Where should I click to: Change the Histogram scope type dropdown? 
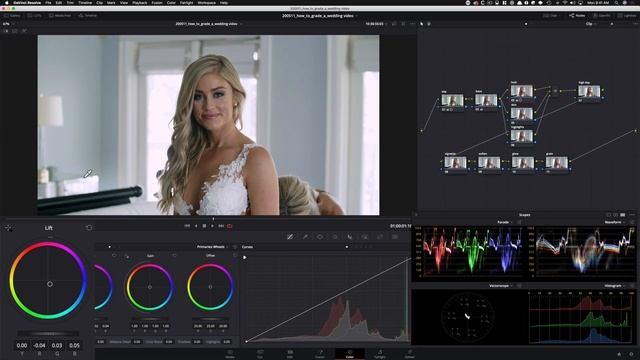pyautogui.click(x=615, y=286)
